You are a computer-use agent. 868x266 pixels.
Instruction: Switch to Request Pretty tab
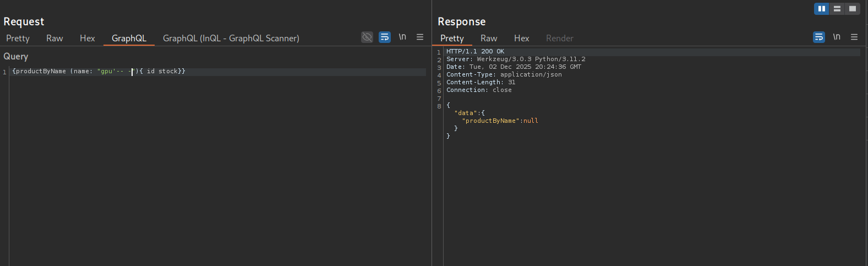click(18, 38)
